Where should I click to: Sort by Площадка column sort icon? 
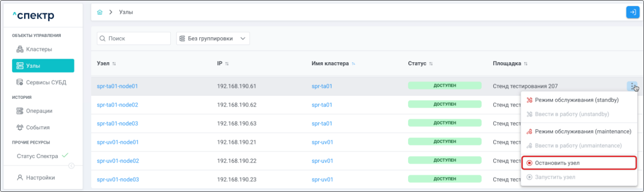(x=526, y=63)
